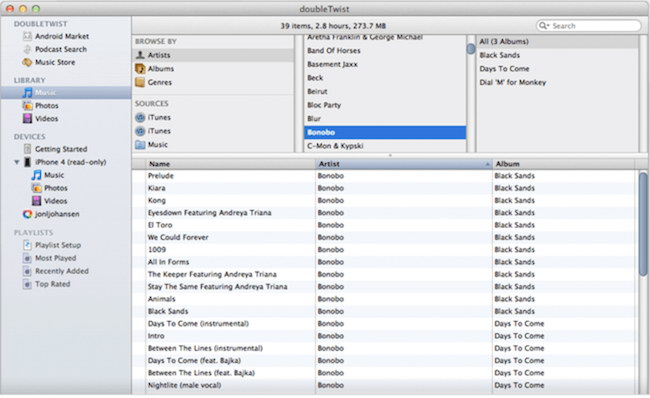
Task: Click the search magnifier icon
Action: [543, 26]
